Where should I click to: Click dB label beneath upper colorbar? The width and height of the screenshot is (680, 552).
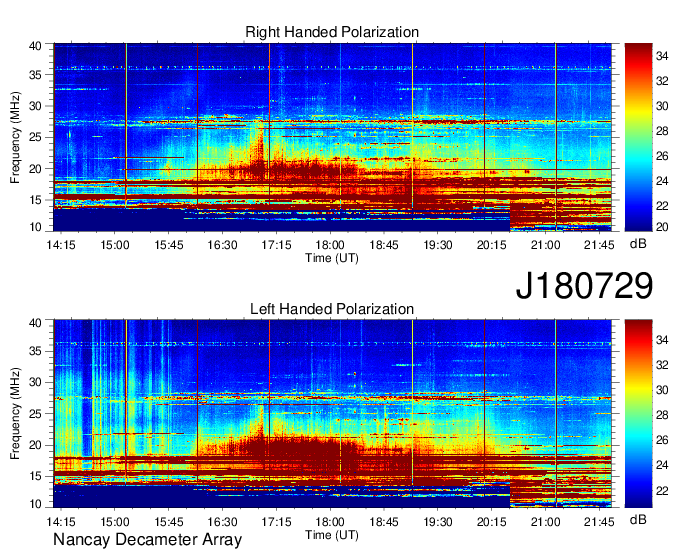[x=638, y=243]
